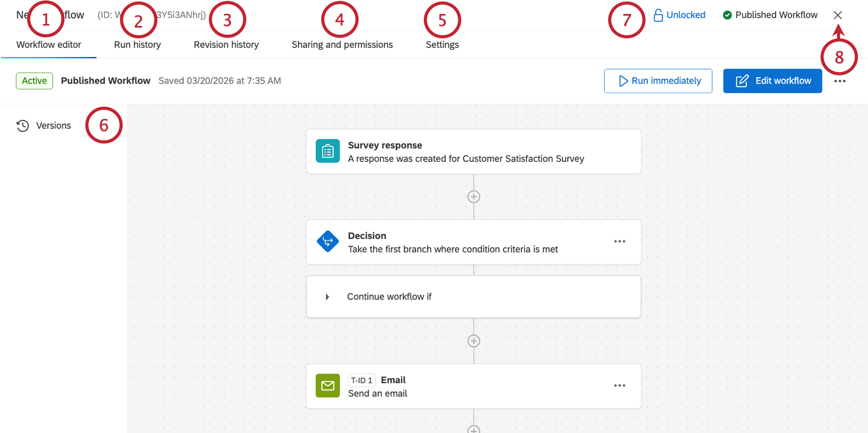Screen dimensions: 868x433
Task: Click the pencil icon in Edit workflow
Action: pyautogui.click(x=742, y=81)
